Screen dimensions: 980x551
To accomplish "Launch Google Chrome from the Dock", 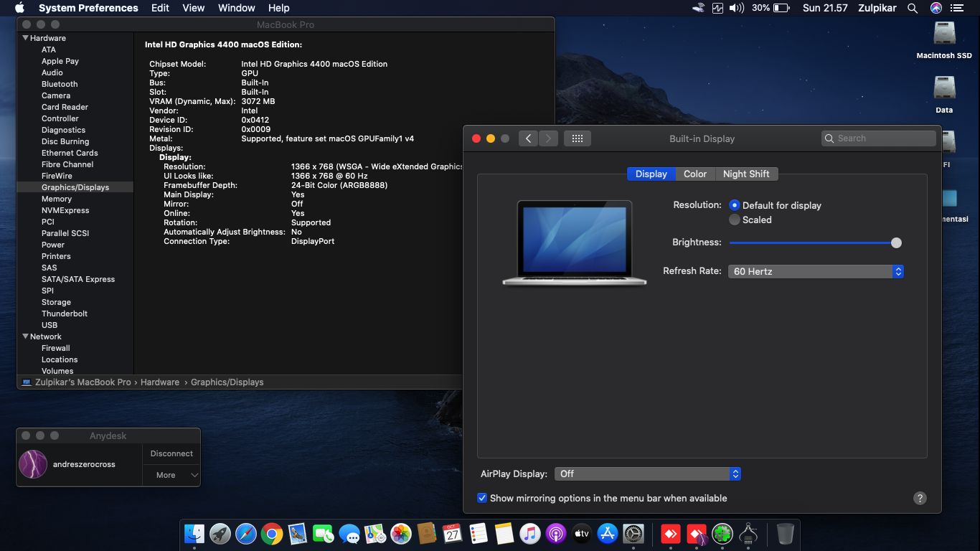I will [x=272, y=534].
